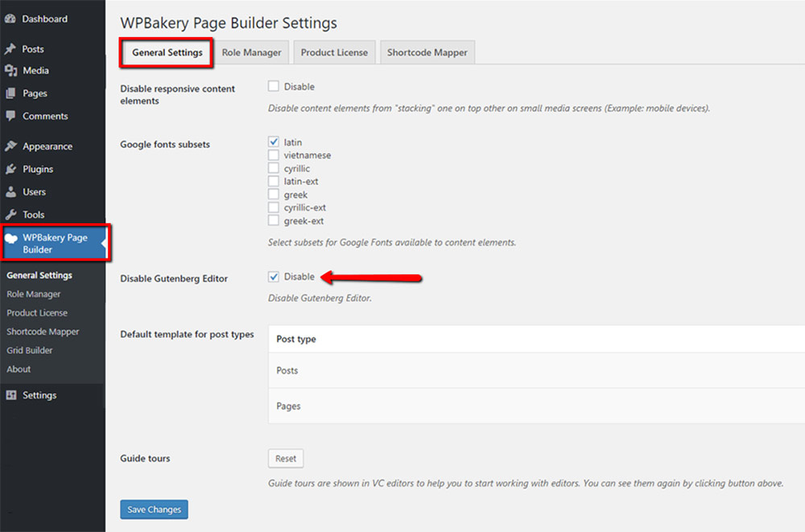
Task: Click the Users person icon
Action: [10, 192]
